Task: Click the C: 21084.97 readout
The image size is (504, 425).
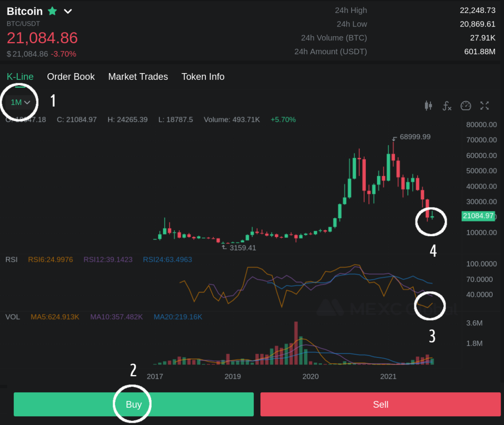Action: point(77,119)
